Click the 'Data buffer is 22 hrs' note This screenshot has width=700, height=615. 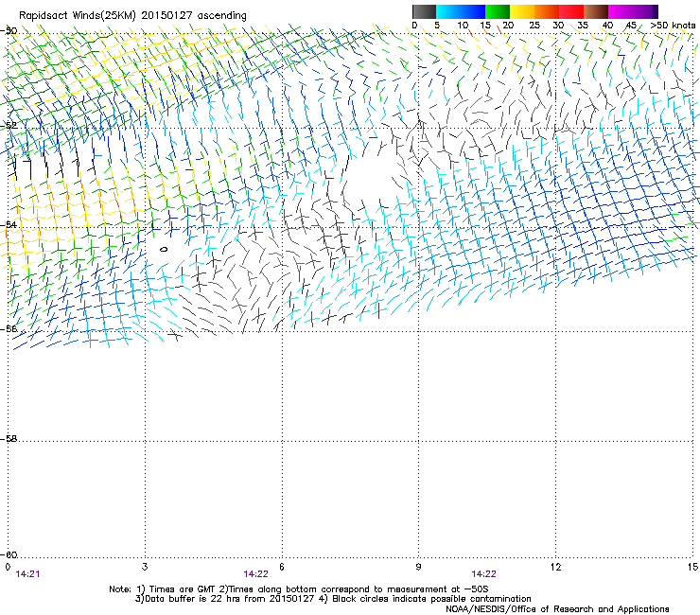(334, 599)
